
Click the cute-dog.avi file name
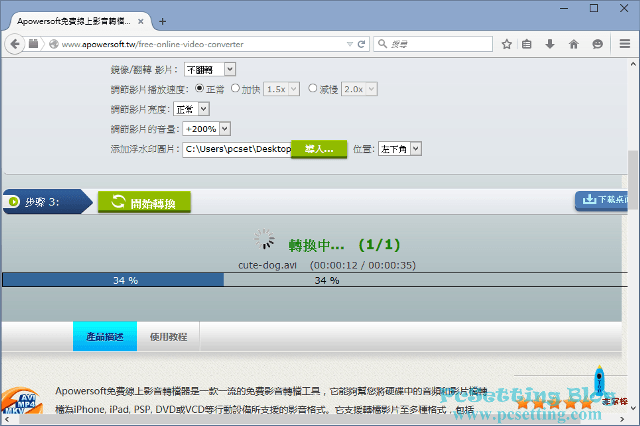[267, 265]
